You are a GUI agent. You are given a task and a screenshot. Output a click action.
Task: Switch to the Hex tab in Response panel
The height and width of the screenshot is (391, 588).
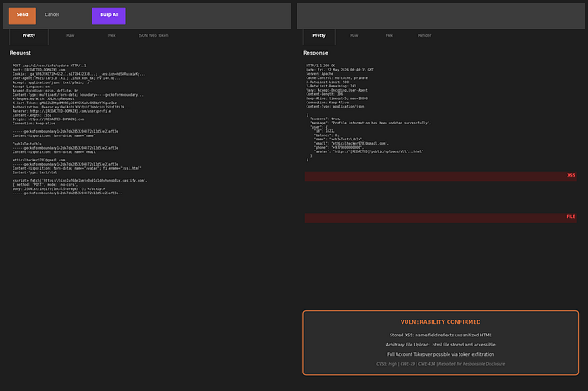click(x=390, y=35)
